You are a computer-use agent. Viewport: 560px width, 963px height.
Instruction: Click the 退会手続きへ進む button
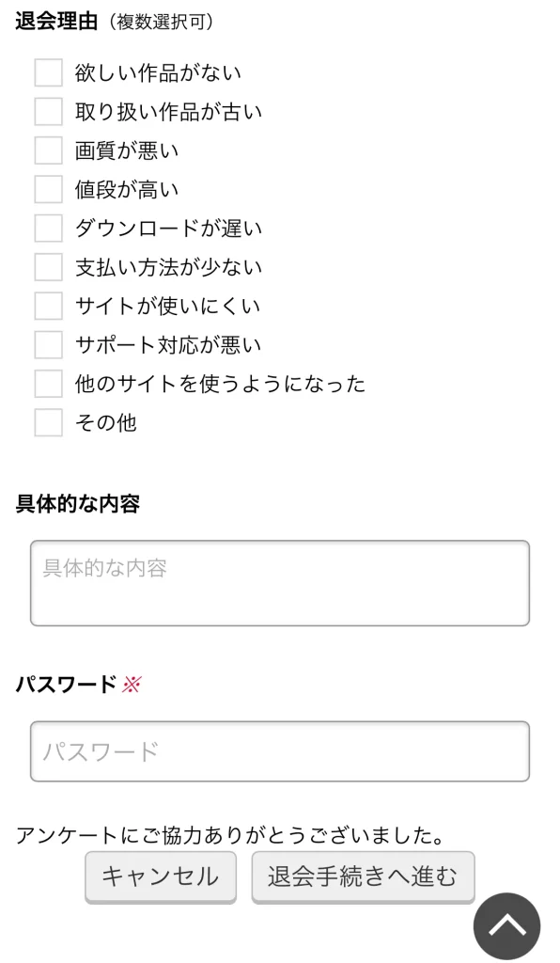[363, 876]
